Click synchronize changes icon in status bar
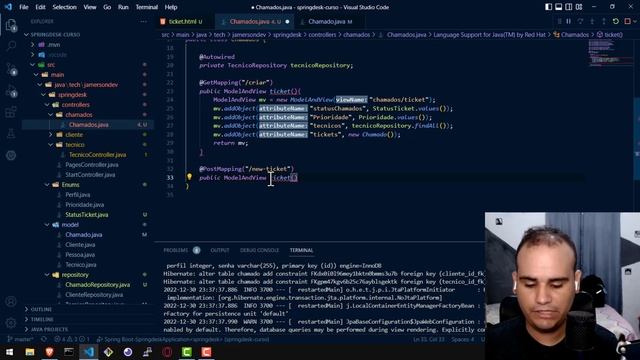The width and height of the screenshot is (640, 360). tap(43, 339)
